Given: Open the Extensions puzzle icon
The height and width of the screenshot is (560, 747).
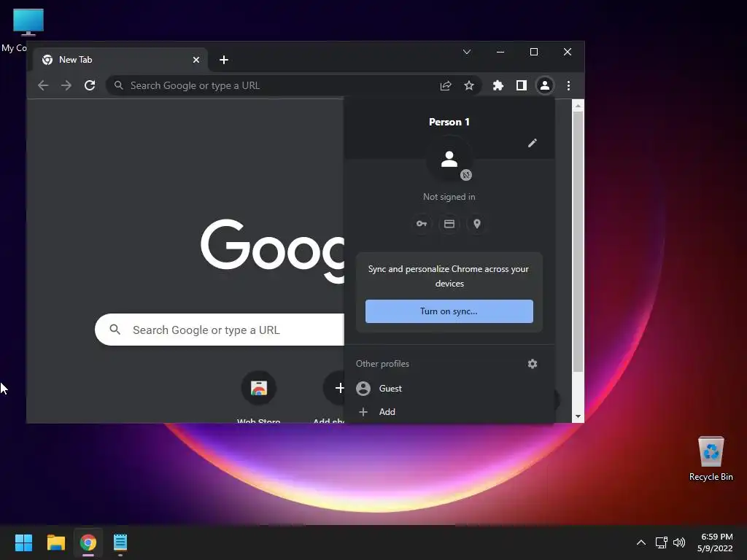Looking at the screenshot, I should pos(498,85).
